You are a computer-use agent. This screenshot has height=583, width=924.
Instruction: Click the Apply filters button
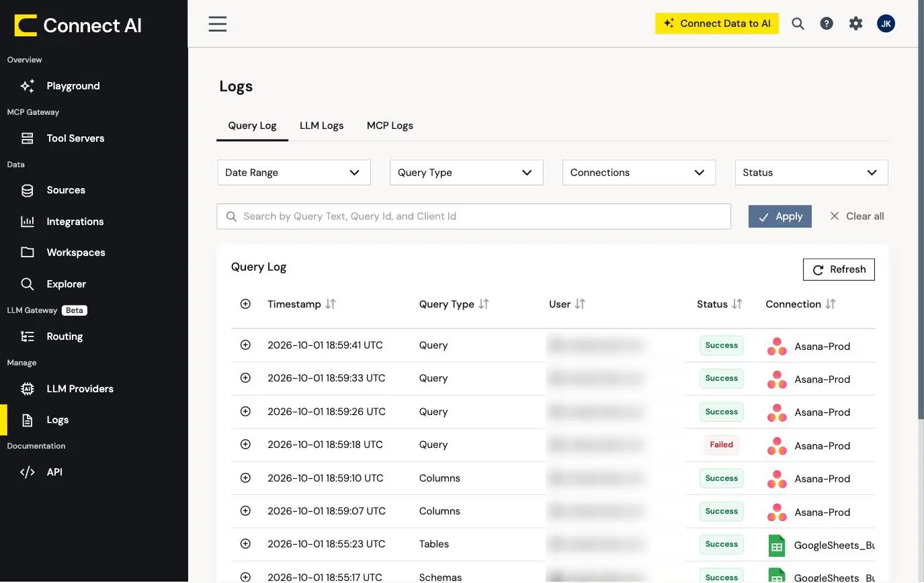pyautogui.click(x=780, y=216)
